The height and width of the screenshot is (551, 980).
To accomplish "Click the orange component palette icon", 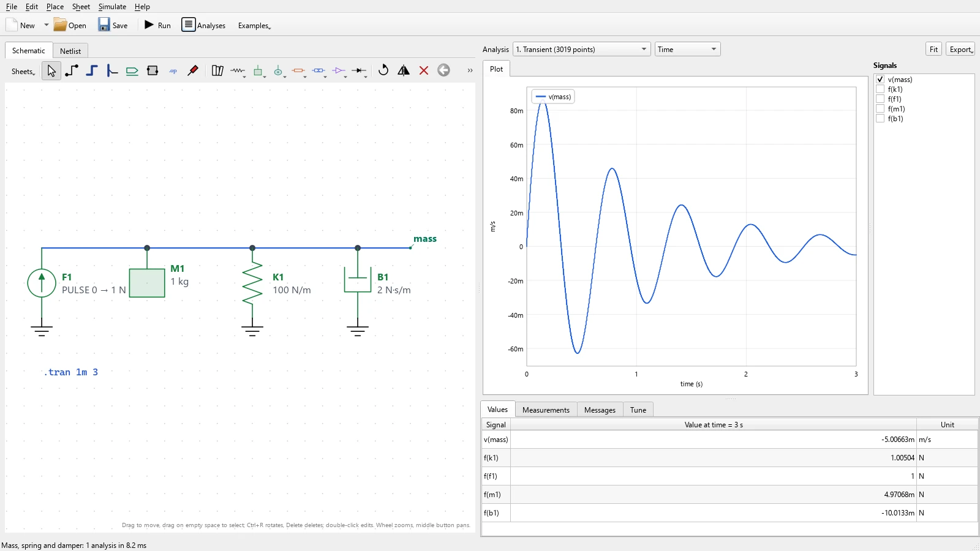I will click(300, 71).
